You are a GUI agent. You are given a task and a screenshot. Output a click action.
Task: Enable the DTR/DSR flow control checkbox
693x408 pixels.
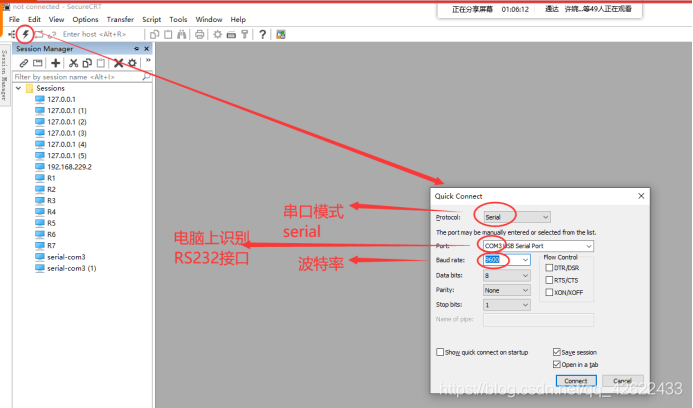coord(548,267)
